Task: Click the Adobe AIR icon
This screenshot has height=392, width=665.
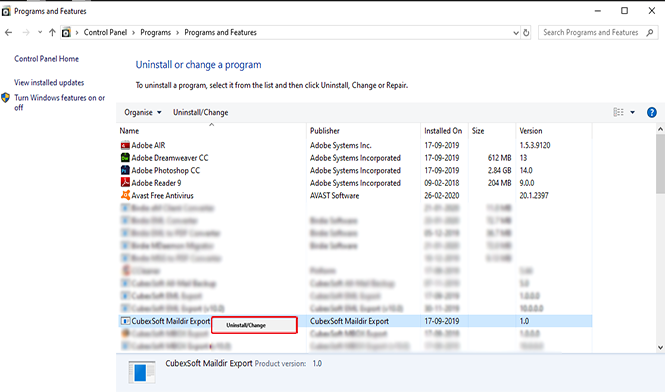Action: pos(125,145)
